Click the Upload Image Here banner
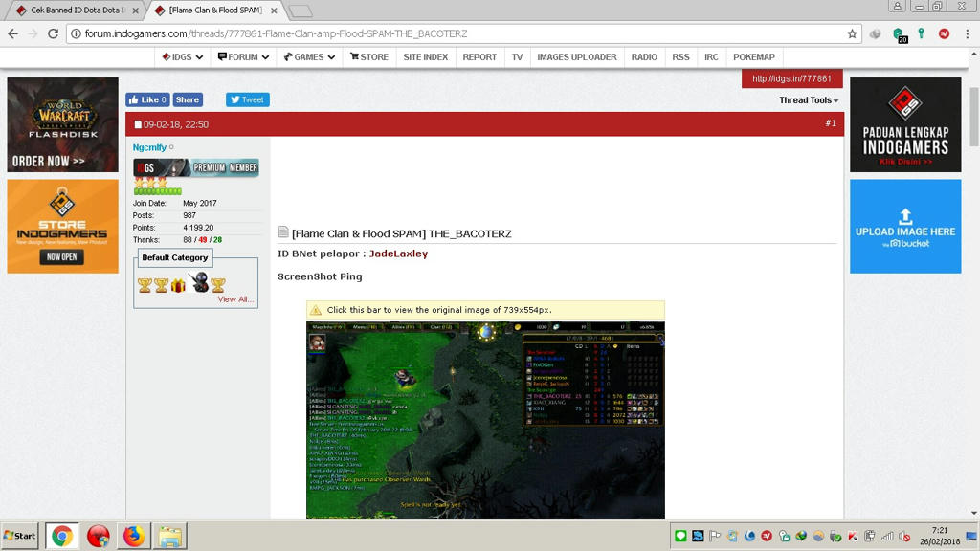 click(x=905, y=226)
